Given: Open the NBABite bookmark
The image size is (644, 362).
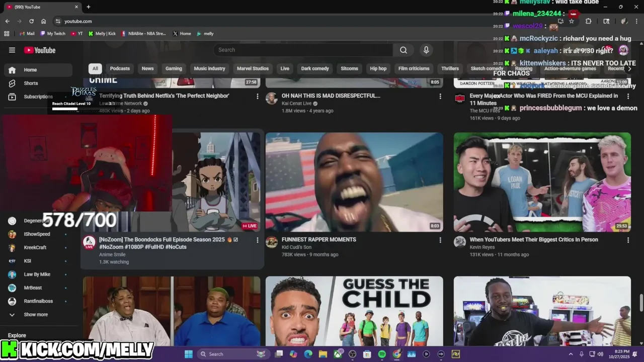Looking at the screenshot, I should [x=143, y=34].
